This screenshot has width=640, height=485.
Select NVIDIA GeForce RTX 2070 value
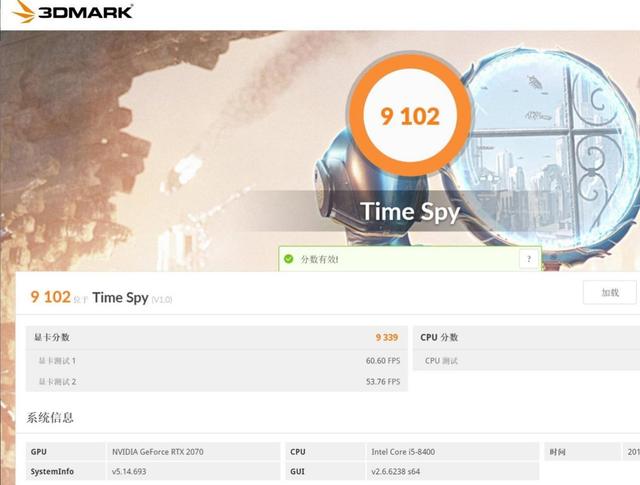coord(158,452)
